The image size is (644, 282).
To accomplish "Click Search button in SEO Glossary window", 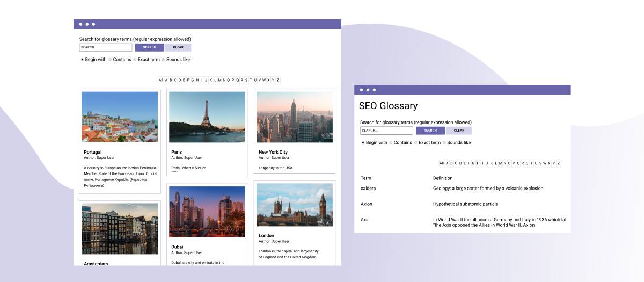I will tap(430, 131).
